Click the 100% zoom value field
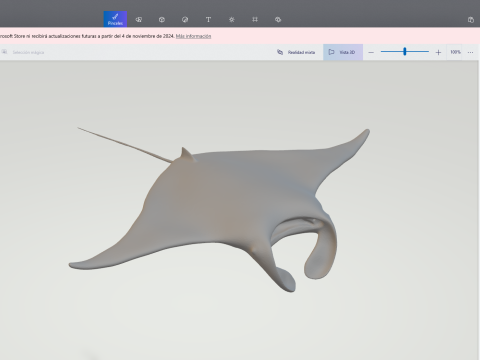This screenshot has height=360, width=480. (455, 52)
